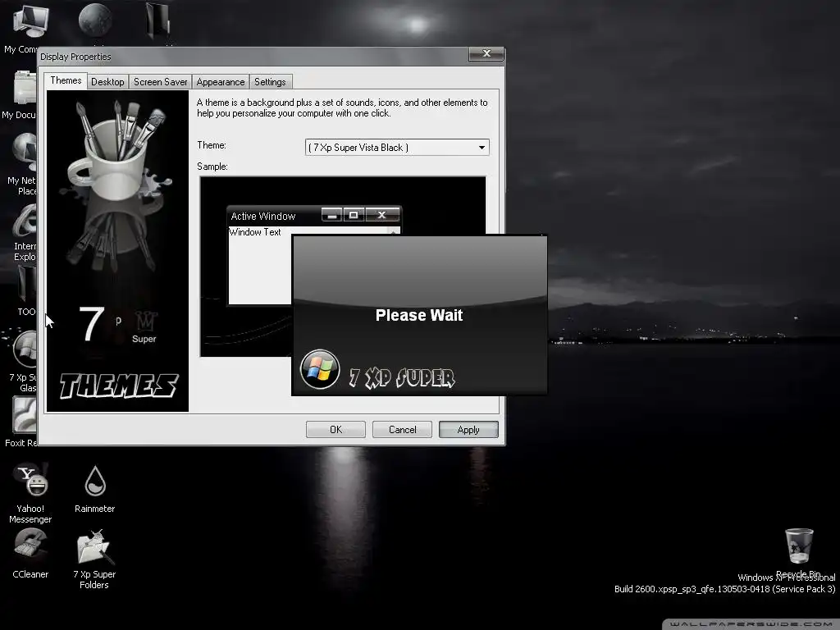Open the Appearance tab
This screenshot has width=840, height=630.
point(220,82)
